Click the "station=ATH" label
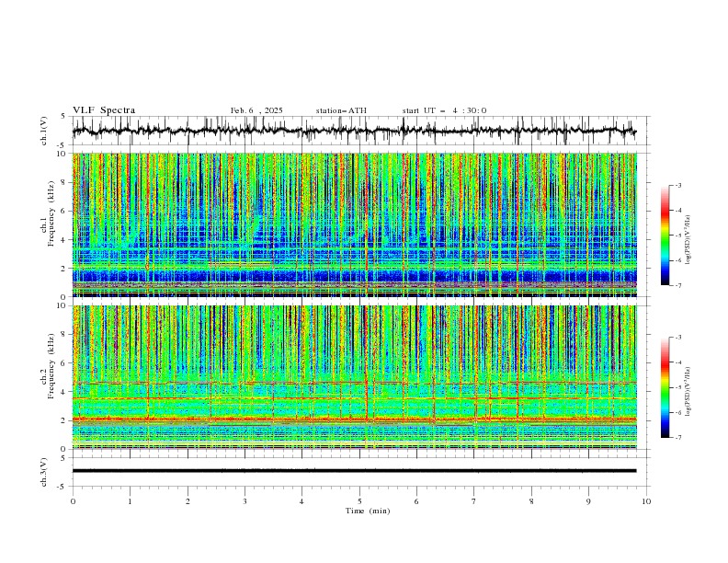This screenshot has height=563, width=728. click(x=341, y=110)
